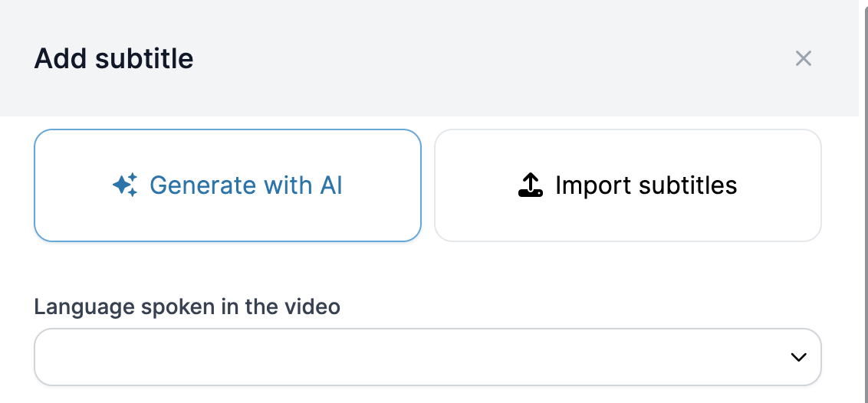The width and height of the screenshot is (868, 403).
Task: Click the scrollbar at the dialog's right edge
Action: coord(863,202)
